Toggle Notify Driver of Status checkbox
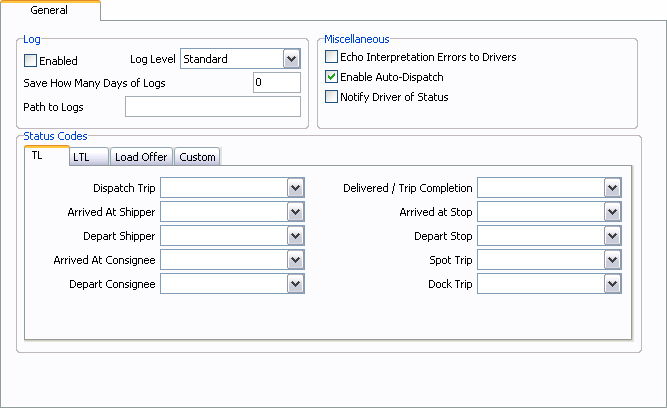 tap(332, 97)
